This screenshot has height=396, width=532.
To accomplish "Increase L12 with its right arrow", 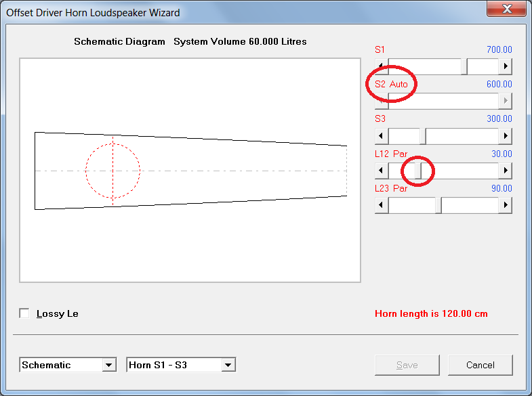I will coord(505,171).
